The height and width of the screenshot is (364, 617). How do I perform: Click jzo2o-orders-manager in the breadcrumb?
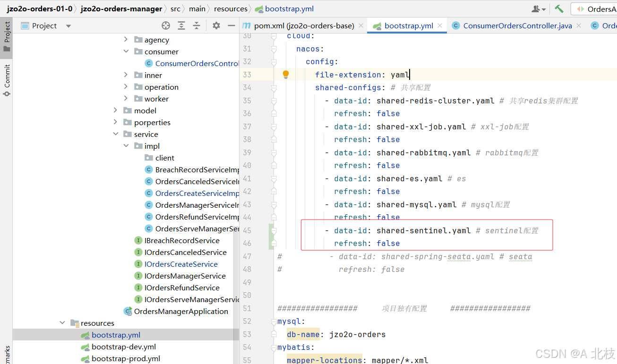[x=121, y=8]
